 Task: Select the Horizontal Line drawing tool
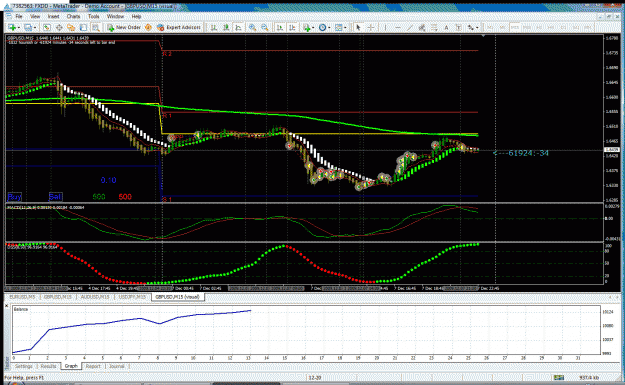[398, 28]
